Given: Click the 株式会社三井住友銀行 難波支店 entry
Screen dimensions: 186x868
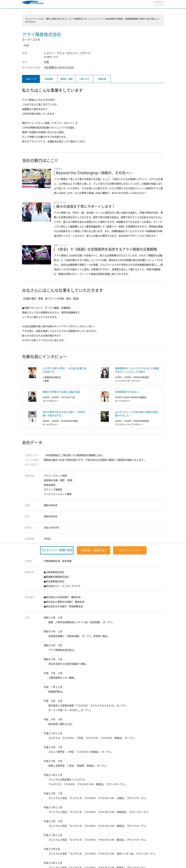Looking at the screenshot, I should coord(62,597).
